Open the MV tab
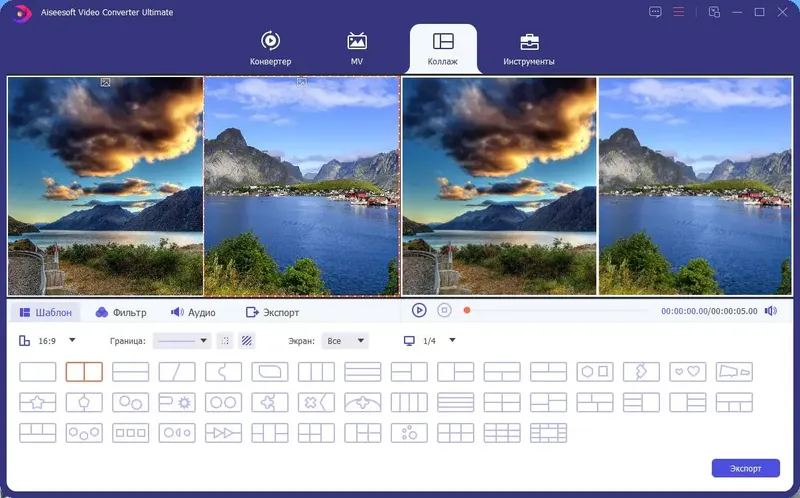Viewport: 800px width, 498px height. tap(357, 48)
